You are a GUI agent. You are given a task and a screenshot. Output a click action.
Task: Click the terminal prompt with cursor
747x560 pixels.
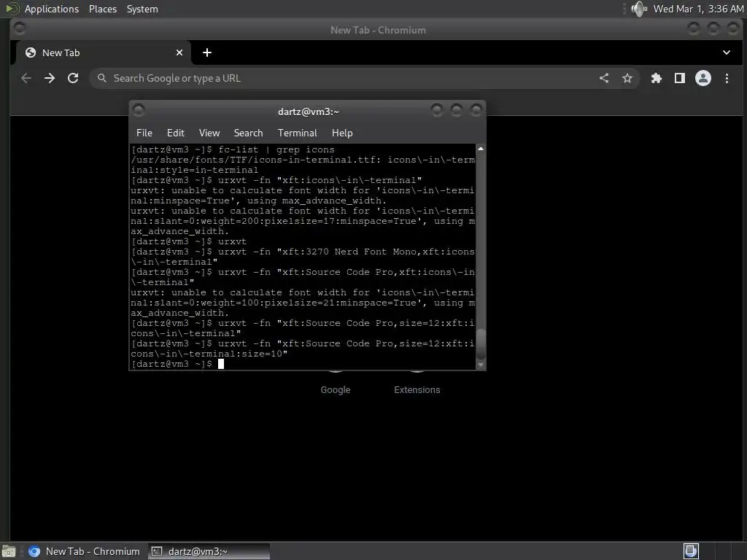[x=178, y=365]
